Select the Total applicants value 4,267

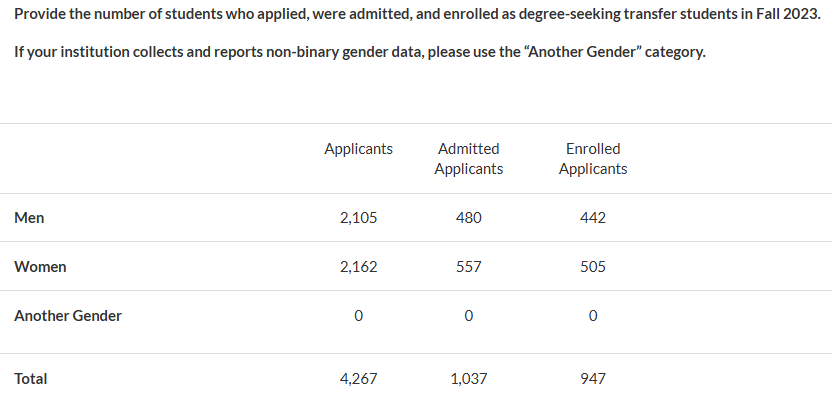359,379
